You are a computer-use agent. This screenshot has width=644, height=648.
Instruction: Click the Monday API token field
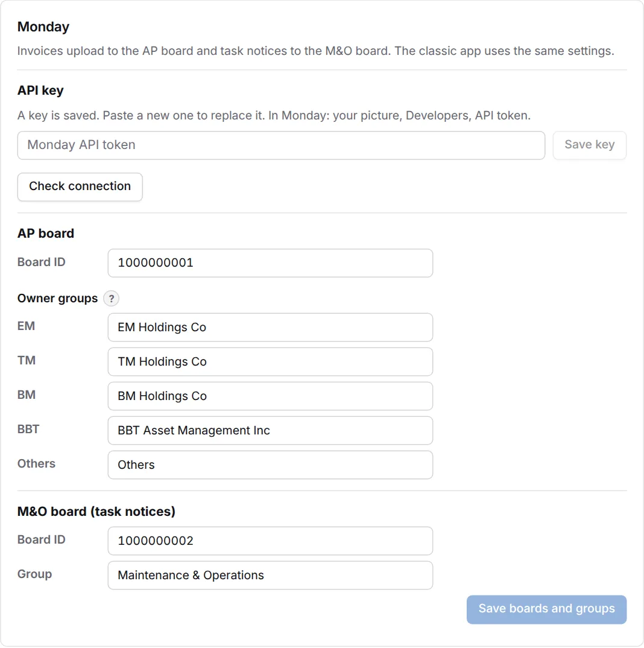pyautogui.click(x=281, y=145)
